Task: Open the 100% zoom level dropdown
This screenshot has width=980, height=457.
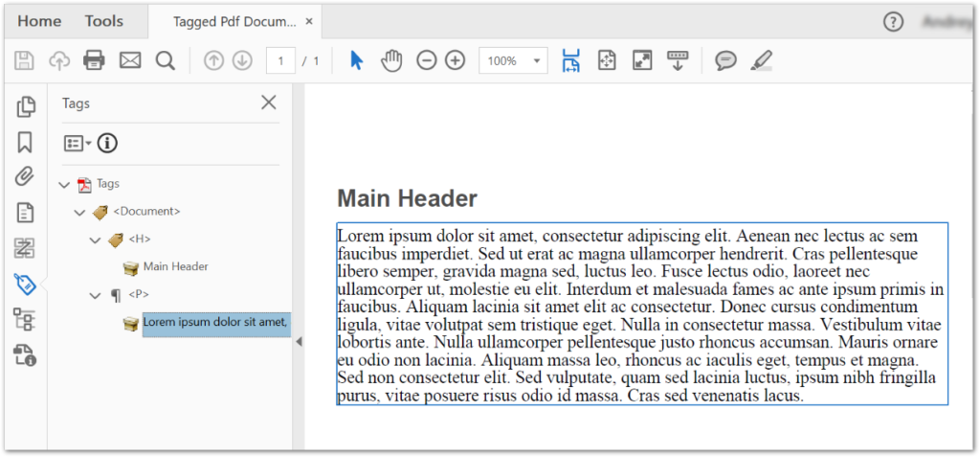Action: [513, 61]
